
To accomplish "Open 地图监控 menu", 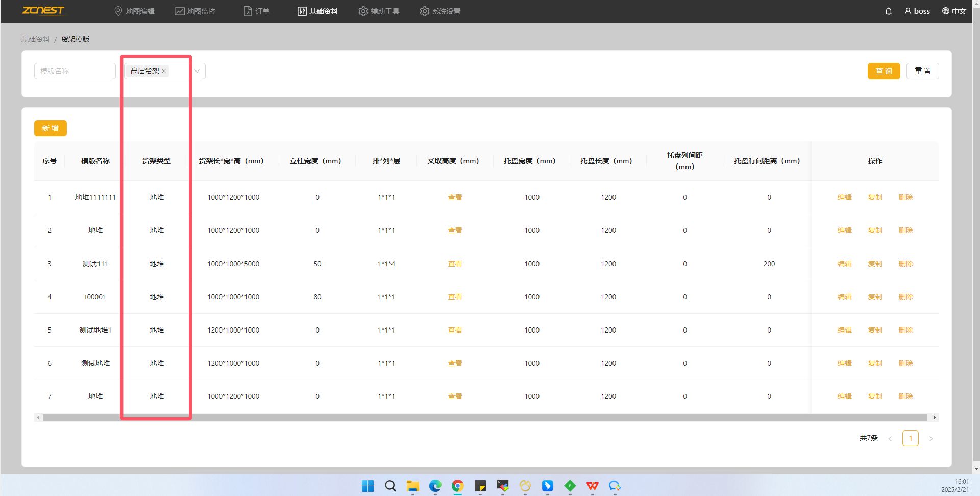I will click(x=195, y=11).
